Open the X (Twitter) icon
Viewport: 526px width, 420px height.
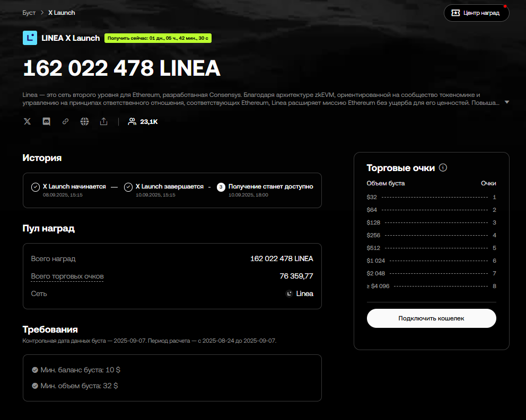tap(27, 121)
